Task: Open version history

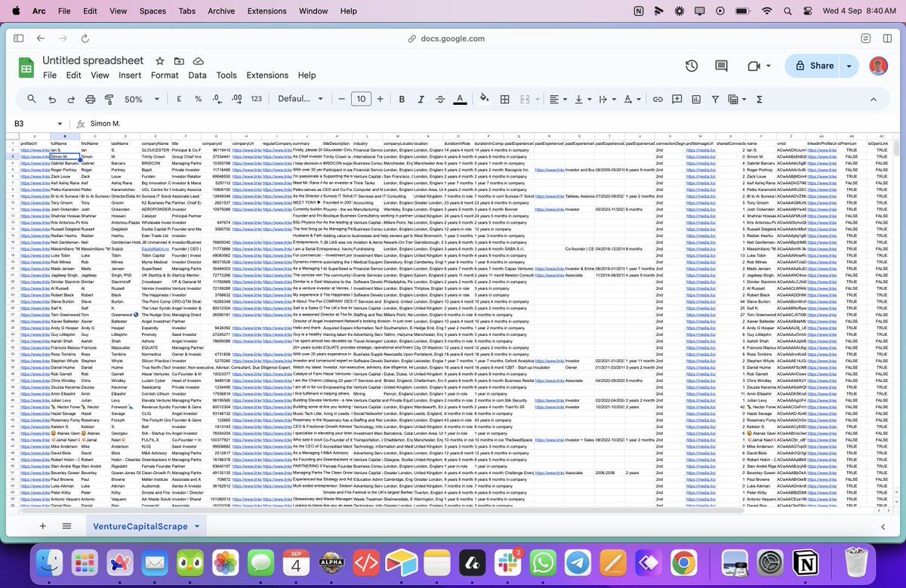Action: pyautogui.click(x=692, y=66)
